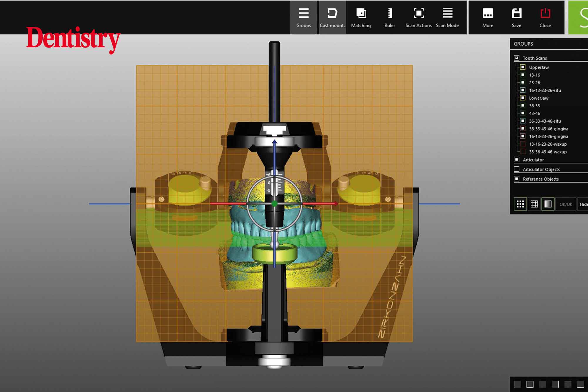Select view icon with top edge highlighted
The width and height of the screenshot is (588, 392).
(568, 384)
